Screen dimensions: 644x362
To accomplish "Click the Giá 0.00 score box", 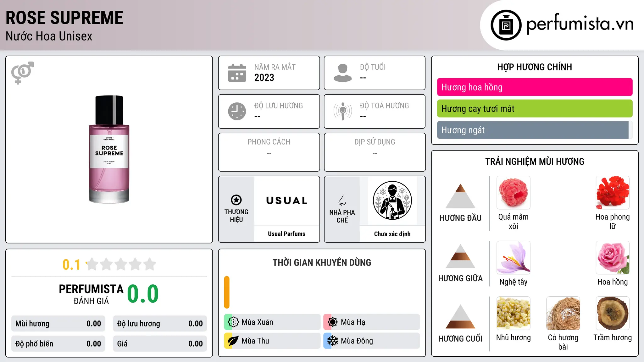I will (160, 344).
